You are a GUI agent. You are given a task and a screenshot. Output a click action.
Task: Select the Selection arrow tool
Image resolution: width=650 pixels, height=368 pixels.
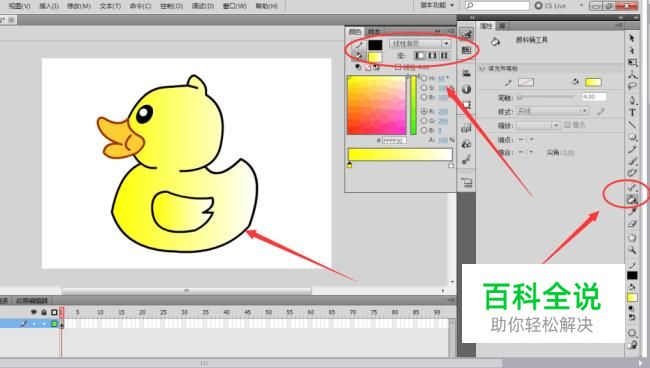click(632, 38)
